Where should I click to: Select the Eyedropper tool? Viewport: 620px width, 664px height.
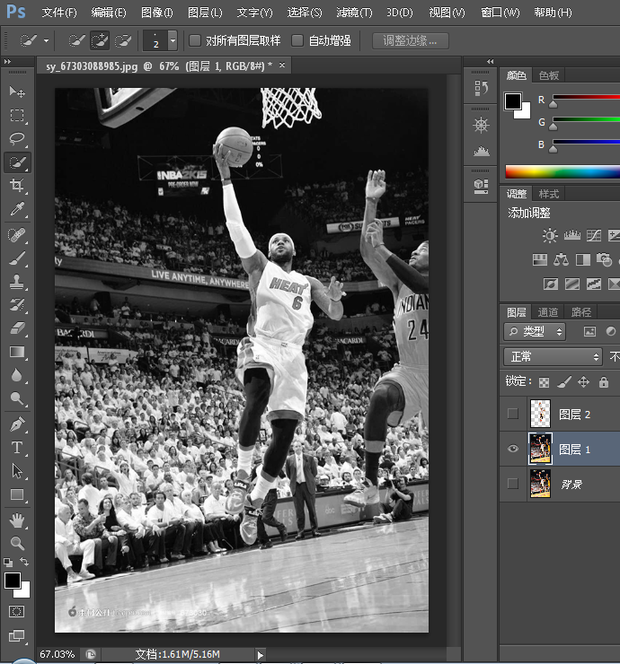click(x=17, y=209)
